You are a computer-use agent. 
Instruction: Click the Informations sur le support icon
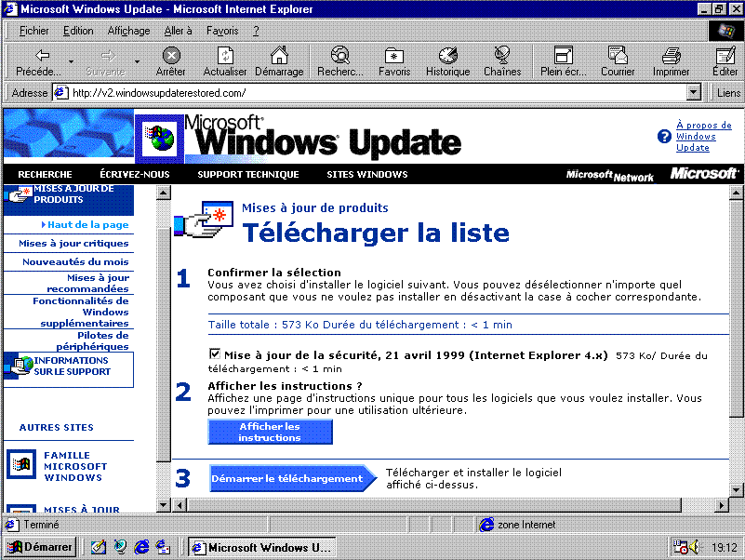pyautogui.click(x=18, y=366)
